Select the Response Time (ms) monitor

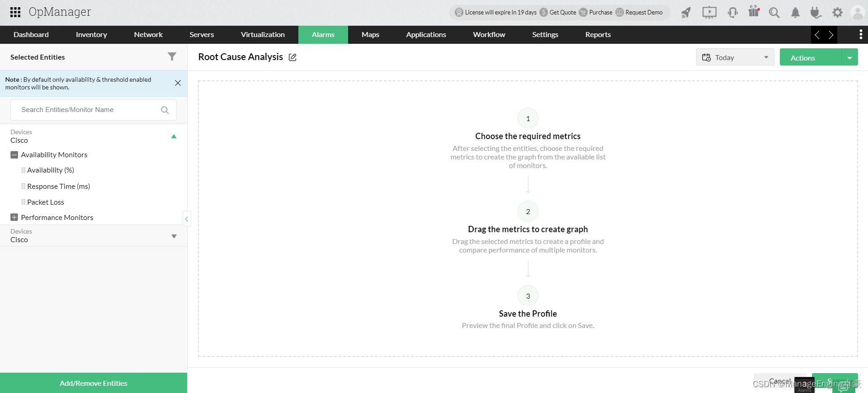click(x=59, y=186)
